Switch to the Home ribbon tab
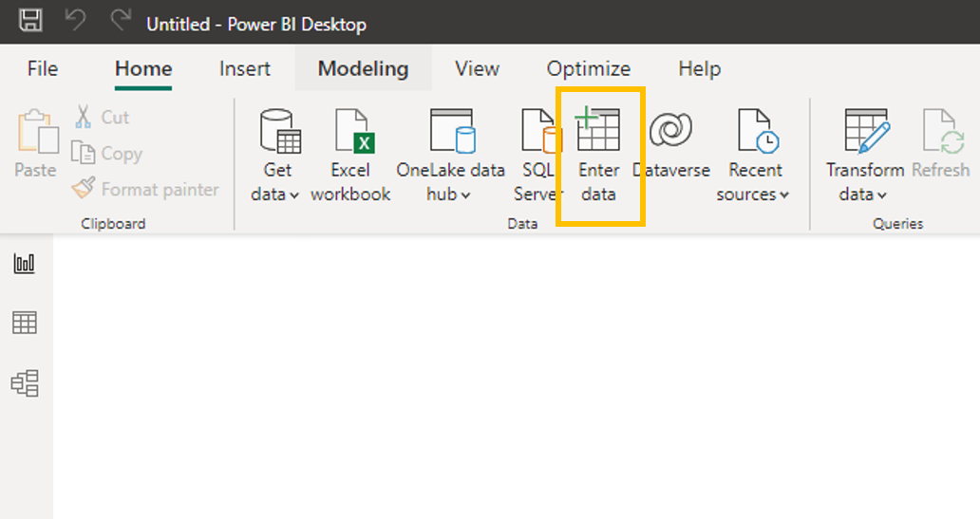The height and width of the screenshot is (519, 980). click(x=143, y=68)
